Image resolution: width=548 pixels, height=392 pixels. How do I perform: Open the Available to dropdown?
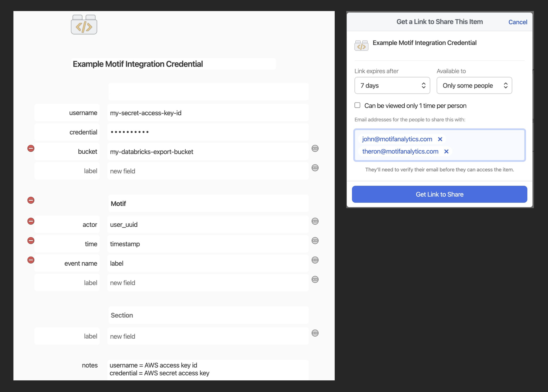coord(474,85)
